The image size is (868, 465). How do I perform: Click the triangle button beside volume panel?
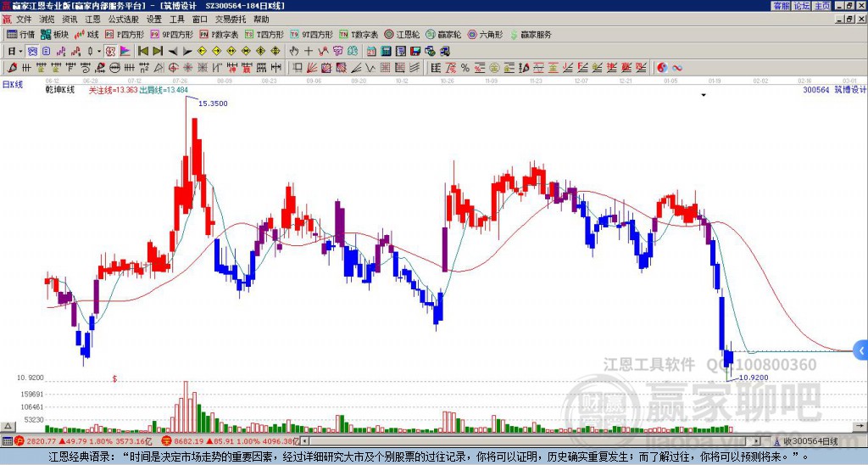[x=8, y=426]
